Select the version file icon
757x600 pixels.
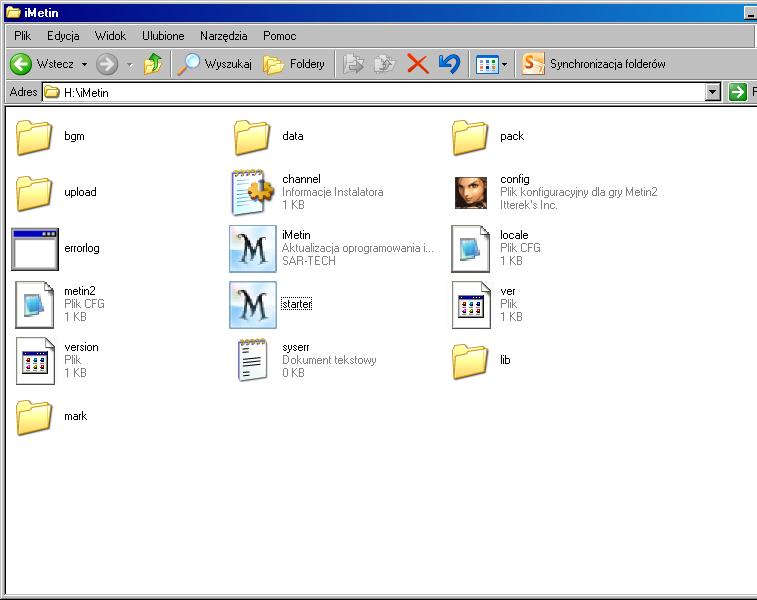(35, 361)
